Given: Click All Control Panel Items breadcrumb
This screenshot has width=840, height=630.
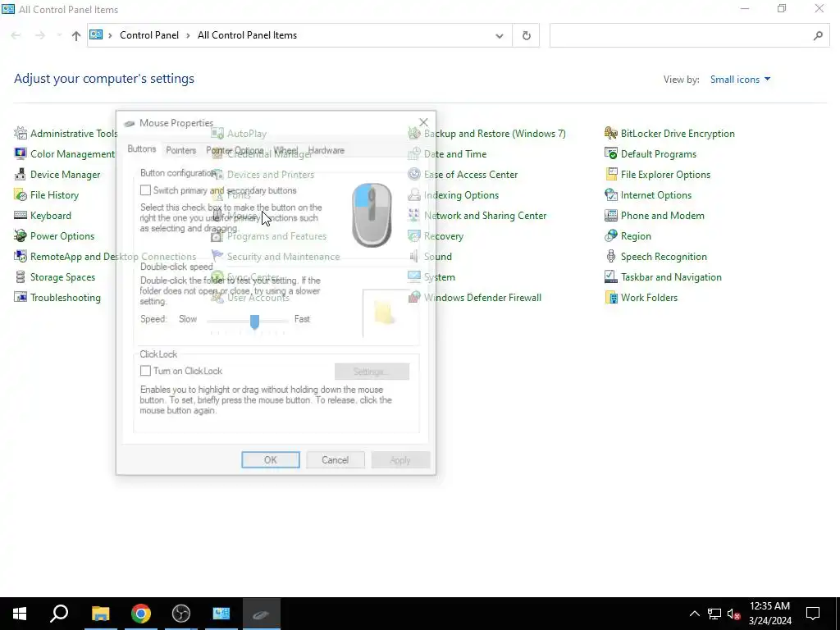Looking at the screenshot, I should 247,35.
